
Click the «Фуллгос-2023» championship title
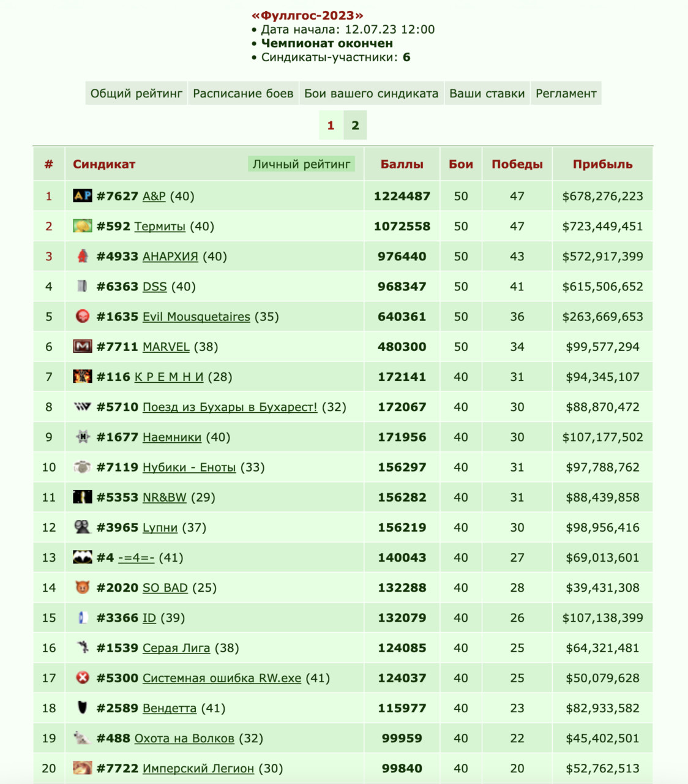click(307, 15)
